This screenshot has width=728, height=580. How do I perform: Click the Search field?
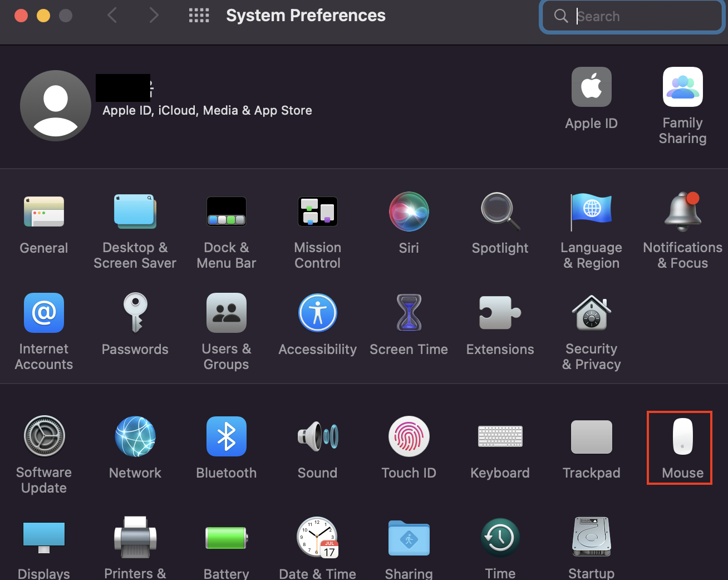coord(632,16)
